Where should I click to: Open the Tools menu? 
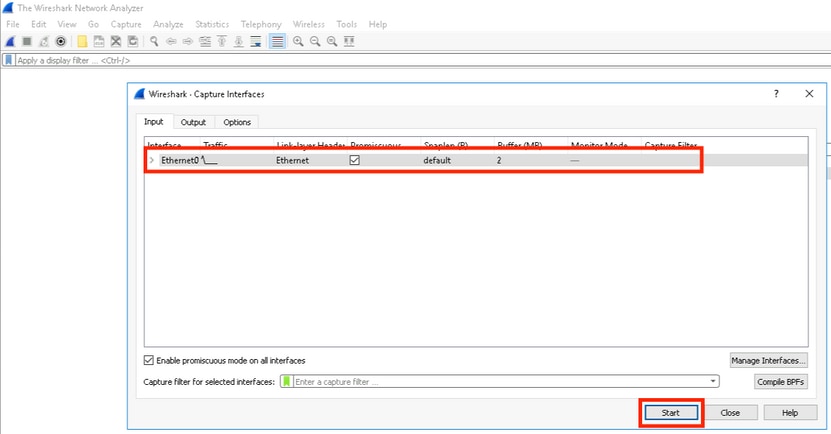coord(347,24)
